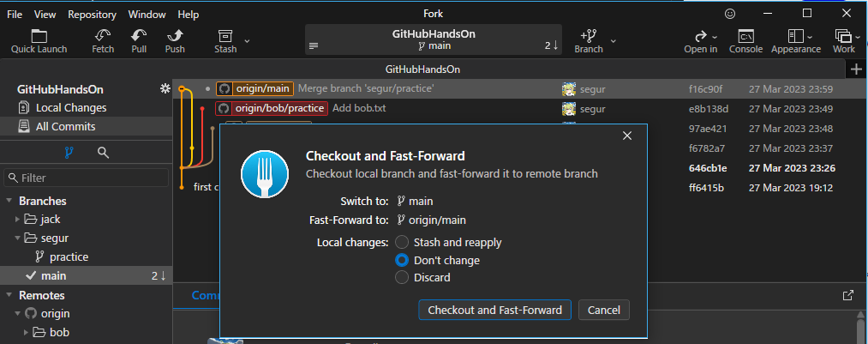Expand the bob remote folder

27,333
